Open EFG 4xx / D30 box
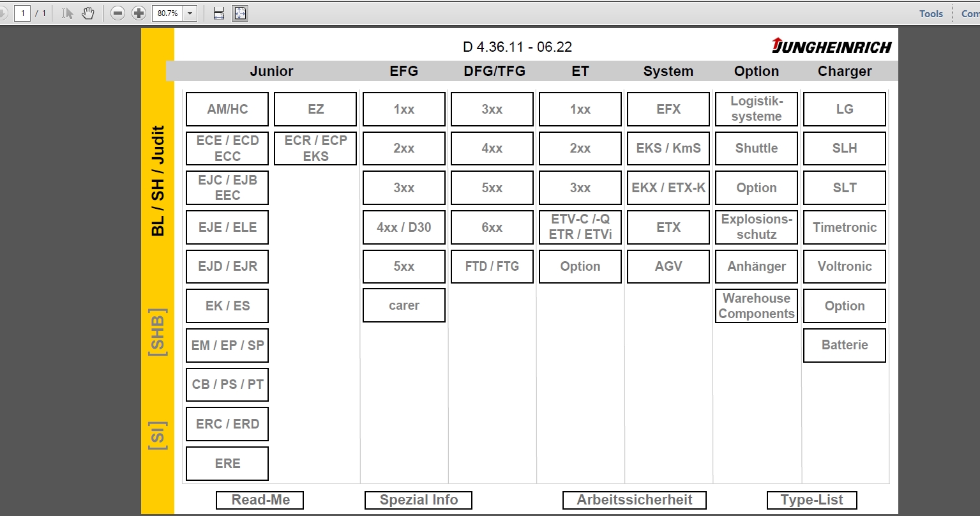980x516 pixels. (x=404, y=227)
